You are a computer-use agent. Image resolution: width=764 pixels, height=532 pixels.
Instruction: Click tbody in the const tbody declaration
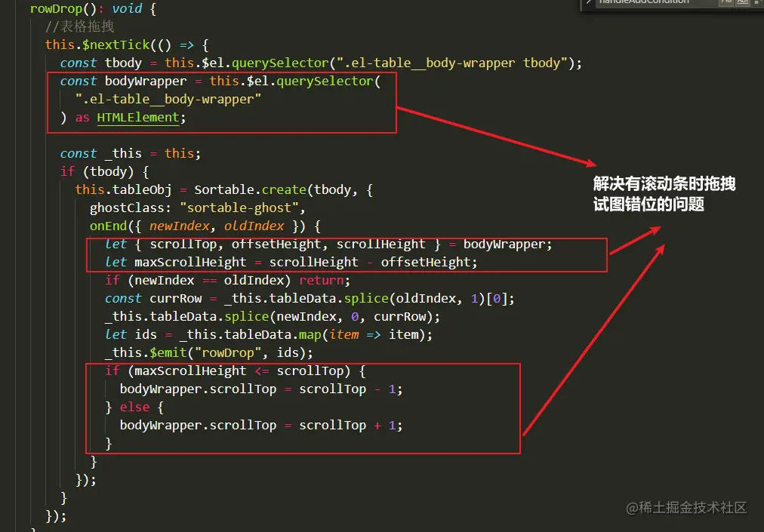[123, 63]
